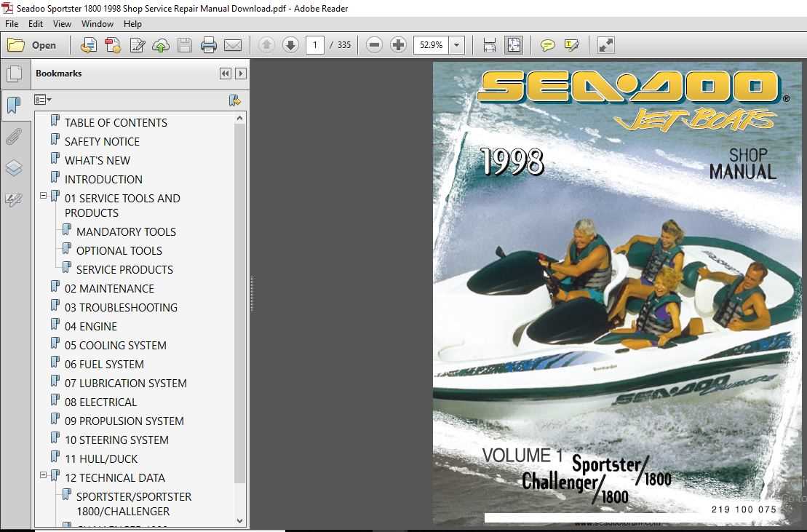The height and width of the screenshot is (532, 807).
Task: Jump to 10 STEERING SYSTEM bookmark
Action: (x=116, y=440)
